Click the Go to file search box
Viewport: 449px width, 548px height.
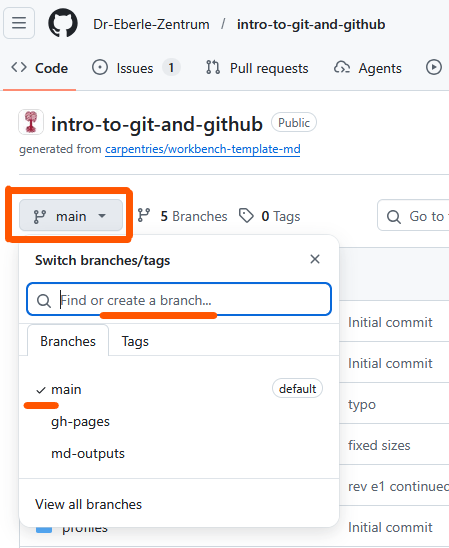pyautogui.click(x=413, y=215)
